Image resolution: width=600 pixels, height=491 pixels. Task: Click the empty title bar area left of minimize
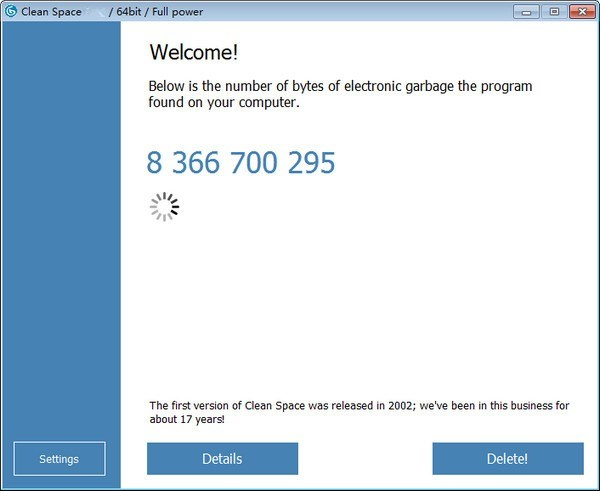pos(356,11)
